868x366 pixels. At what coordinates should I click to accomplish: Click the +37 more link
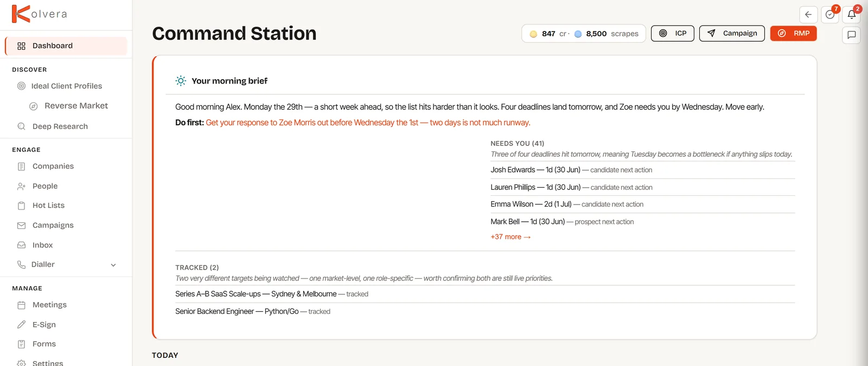pyautogui.click(x=510, y=237)
